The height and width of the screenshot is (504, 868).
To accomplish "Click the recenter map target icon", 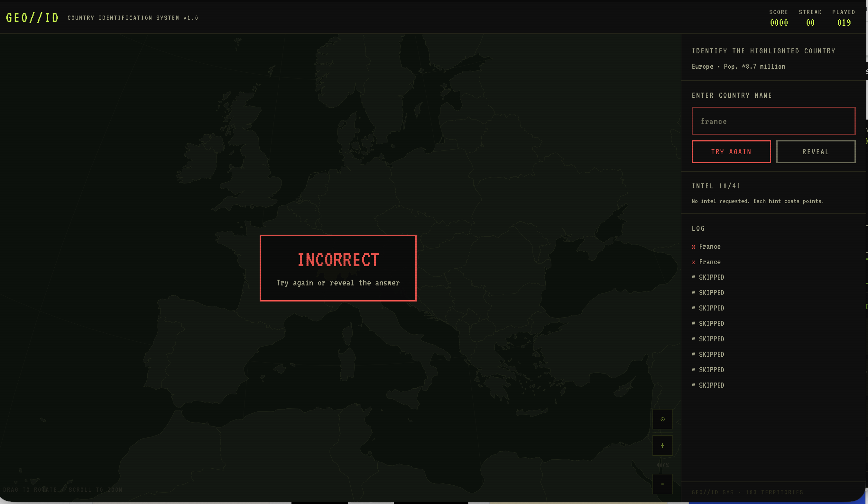I will [662, 419].
